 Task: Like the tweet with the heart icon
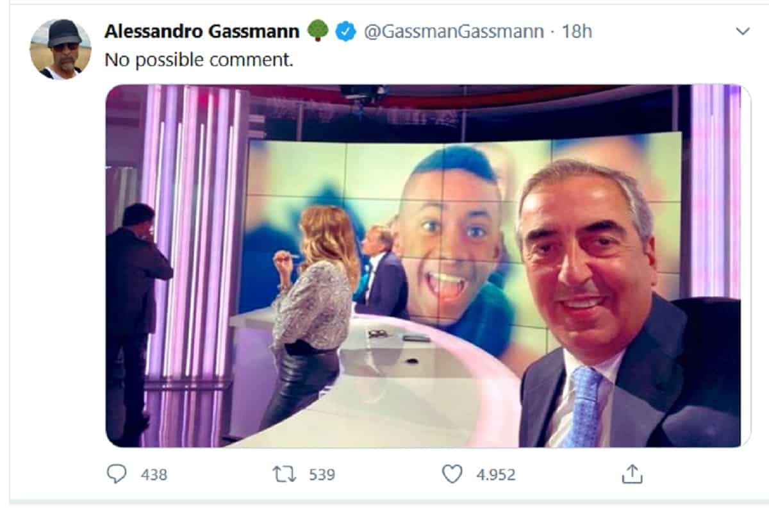(452, 474)
